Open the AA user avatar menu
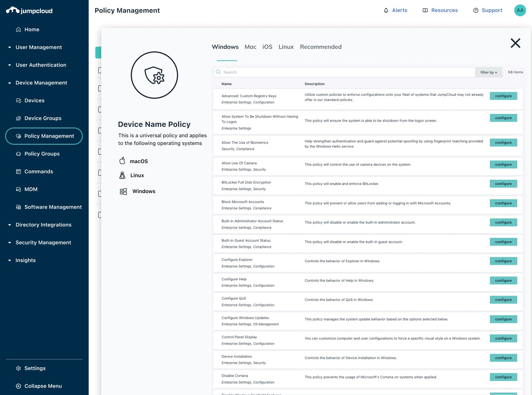This screenshot has height=395, width=532. click(520, 10)
